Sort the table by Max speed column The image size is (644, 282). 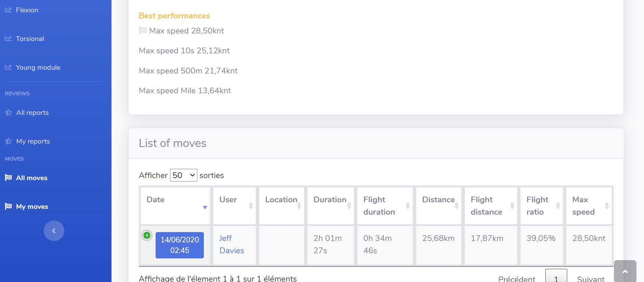(x=589, y=205)
